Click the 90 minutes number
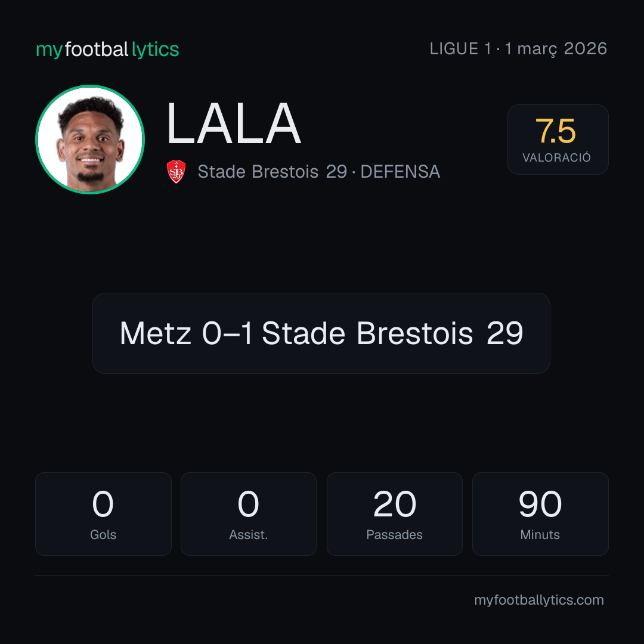Screen dimensions: 644x644 point(540,504)
